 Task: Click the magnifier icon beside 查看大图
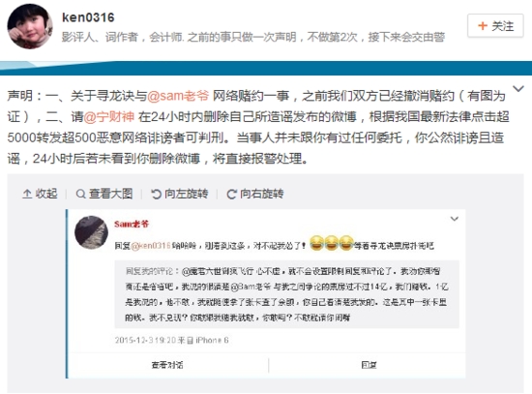(x=80, y=194)
